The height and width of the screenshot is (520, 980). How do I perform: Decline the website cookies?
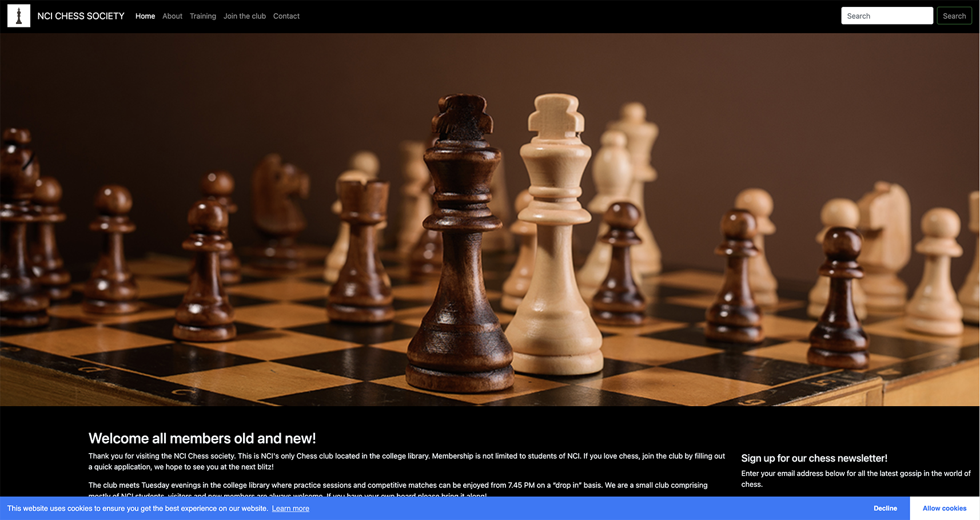[x=885, y=509]
